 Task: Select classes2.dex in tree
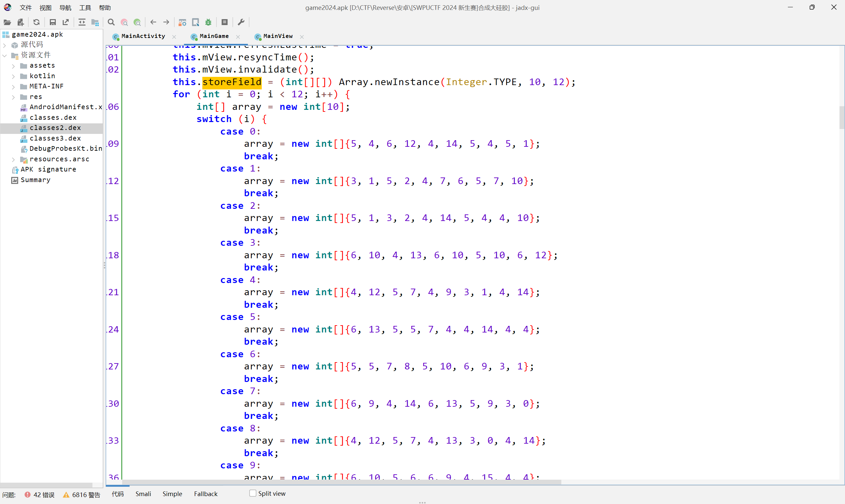55,128
